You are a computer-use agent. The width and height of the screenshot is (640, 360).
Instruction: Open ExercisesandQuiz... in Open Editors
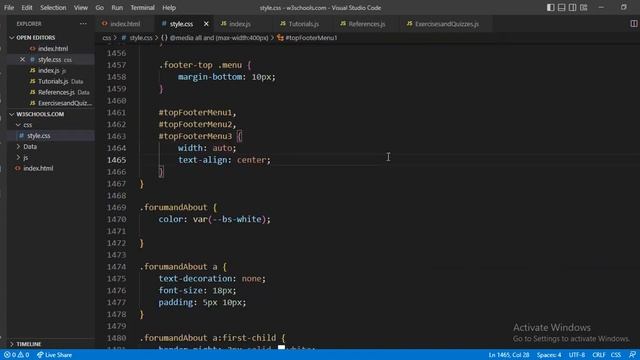tap(64, 103)
